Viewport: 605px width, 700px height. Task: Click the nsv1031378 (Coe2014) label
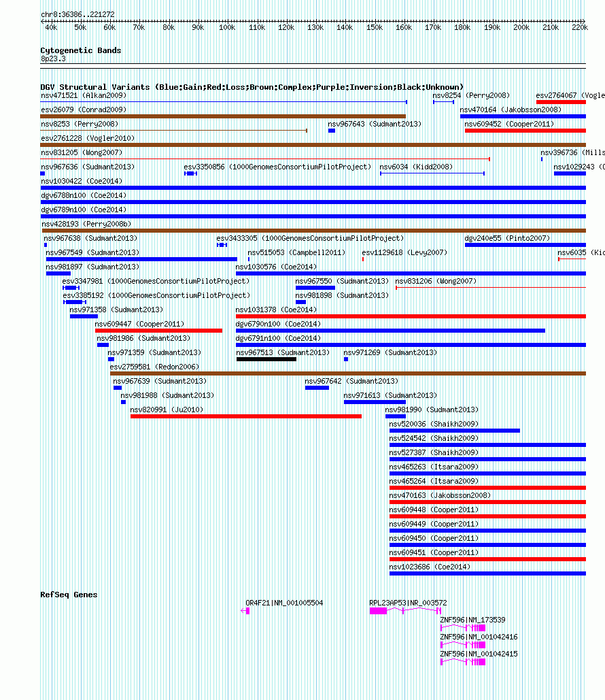276,310
